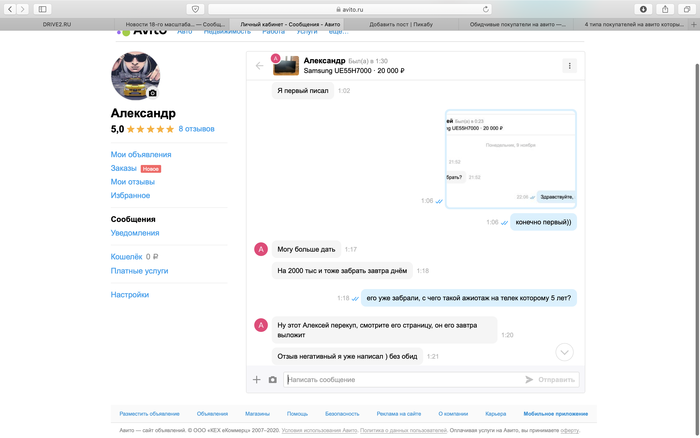
Task: Open Мои объявления in the sidebar
Action: (141, 154)
